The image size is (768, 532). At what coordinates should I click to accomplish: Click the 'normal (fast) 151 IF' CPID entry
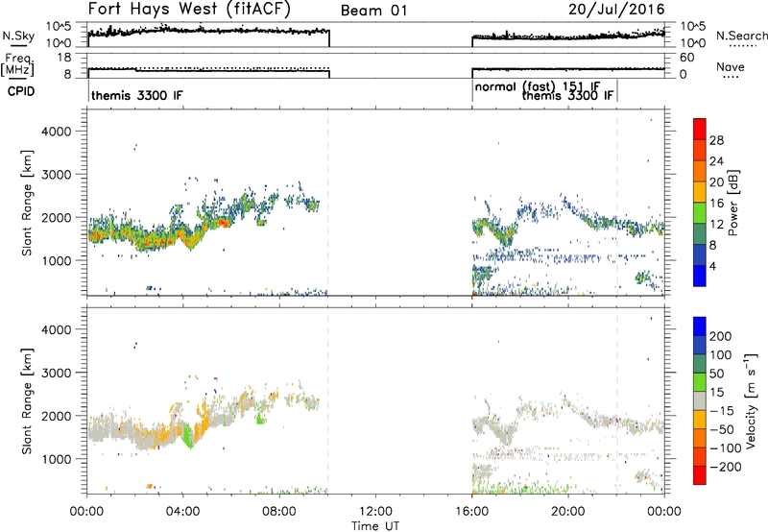[x=538, y=86]
